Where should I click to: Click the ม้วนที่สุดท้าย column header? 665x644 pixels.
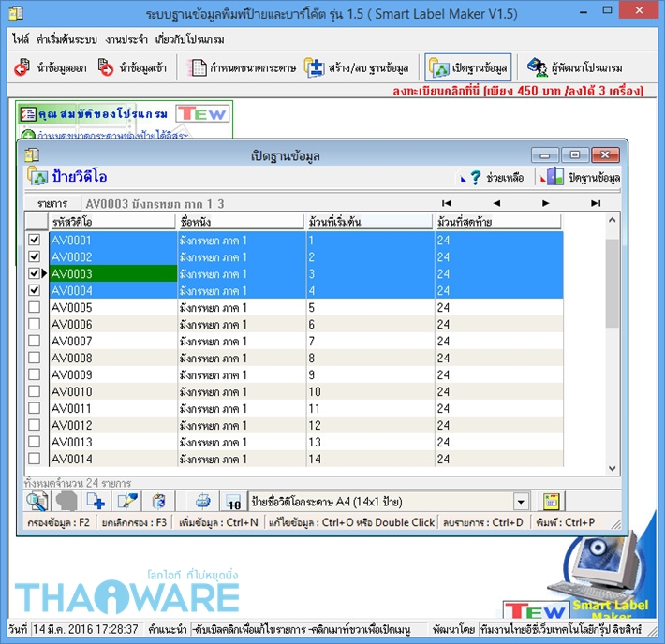(498, 221)
